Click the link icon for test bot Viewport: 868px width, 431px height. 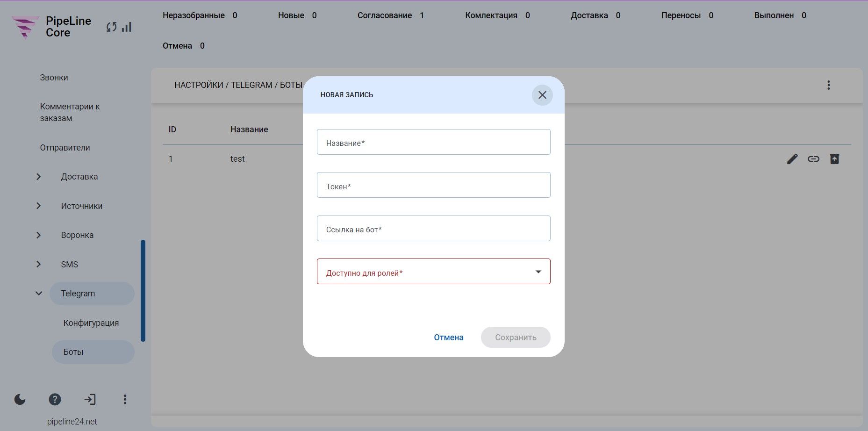coord(813,159)
